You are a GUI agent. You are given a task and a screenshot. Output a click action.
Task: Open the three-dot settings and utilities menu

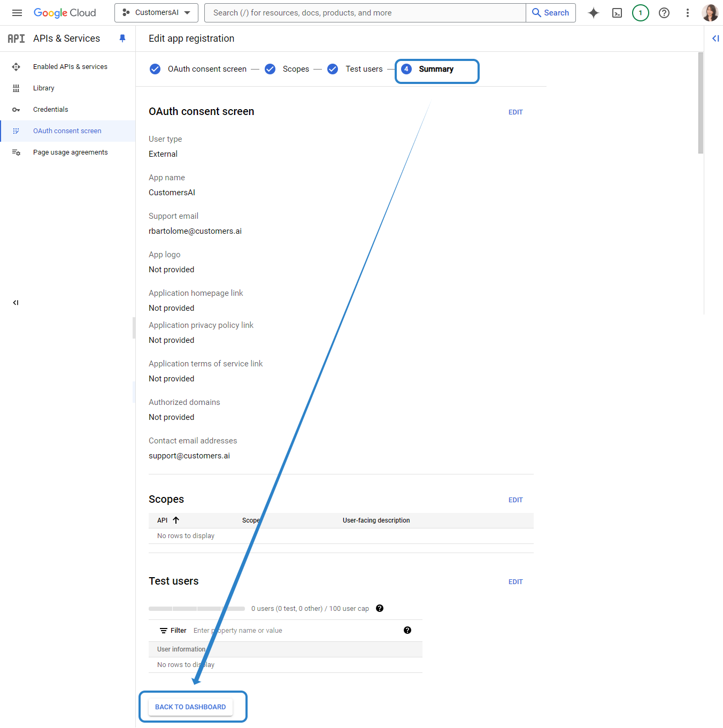pos(688,13)
